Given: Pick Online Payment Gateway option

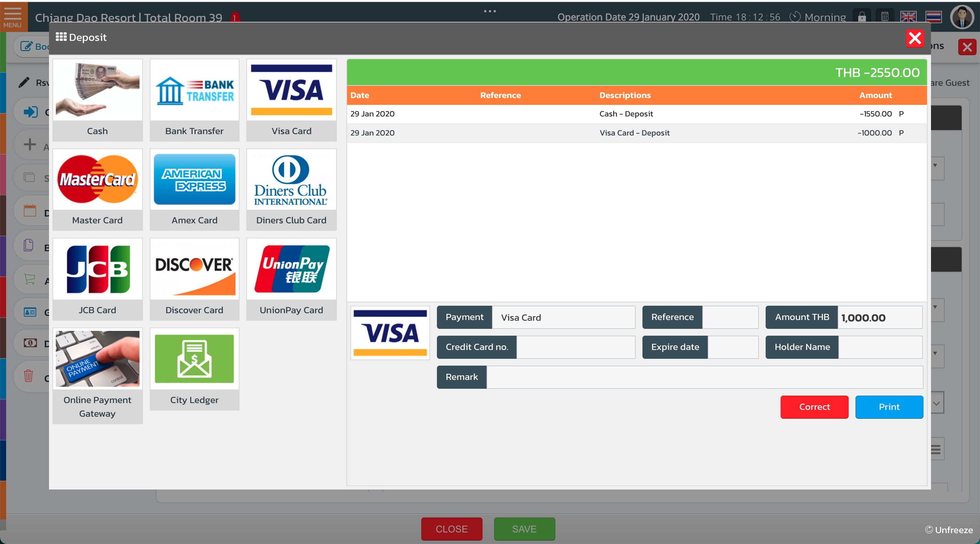Looking at the screenshot, I should 97,375.
